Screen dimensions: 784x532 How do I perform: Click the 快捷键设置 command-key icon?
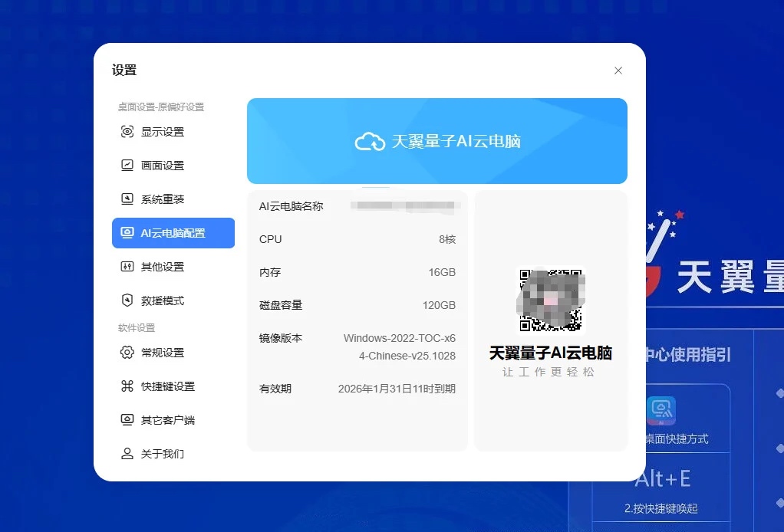[x=127, y=386]
